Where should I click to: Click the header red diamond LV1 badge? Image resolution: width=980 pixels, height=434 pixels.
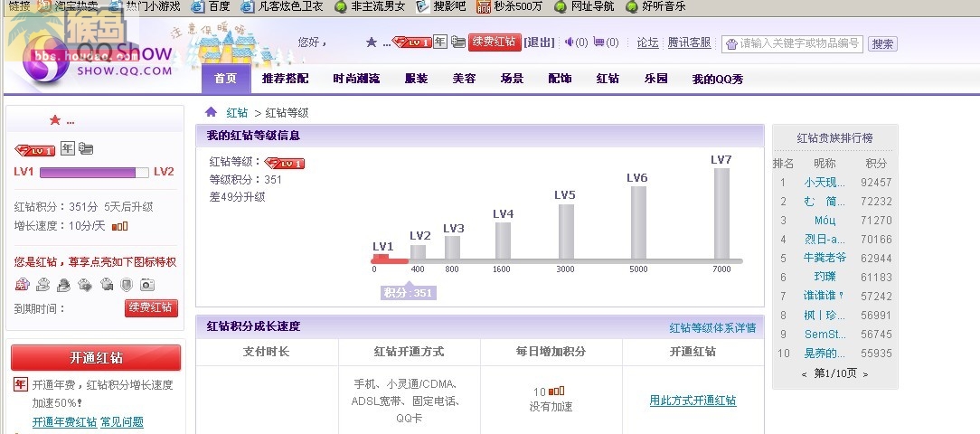point(411,42)
